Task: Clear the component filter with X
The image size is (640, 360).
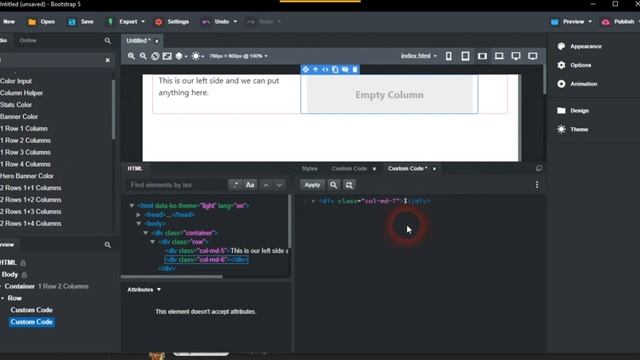Action: (108, 60)
